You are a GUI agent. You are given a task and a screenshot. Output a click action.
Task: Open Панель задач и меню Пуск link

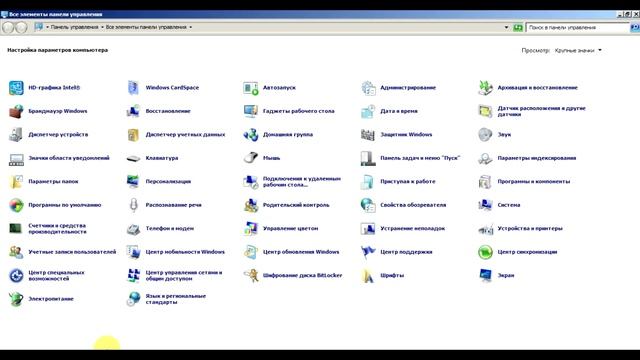click(420, 158)
